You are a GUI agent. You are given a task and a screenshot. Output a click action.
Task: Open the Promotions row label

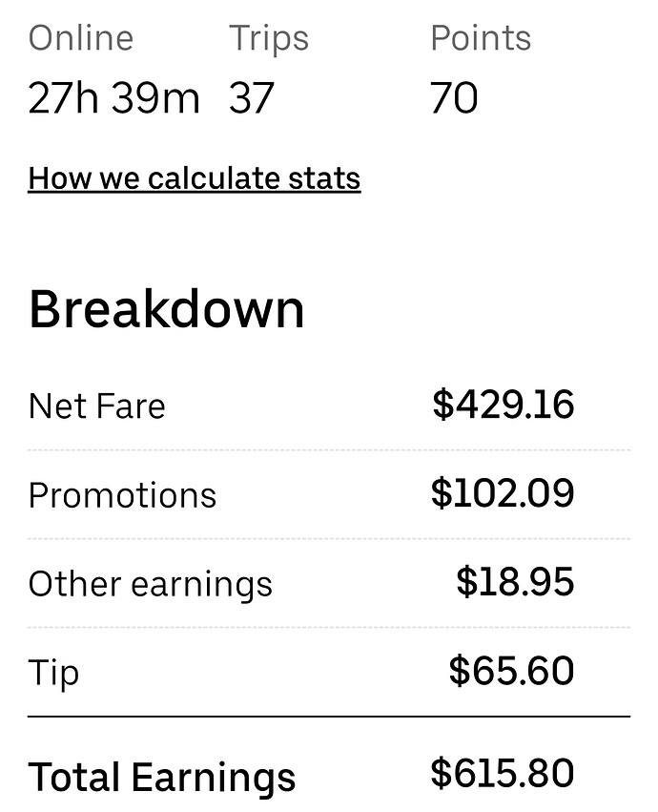[123, 495]
